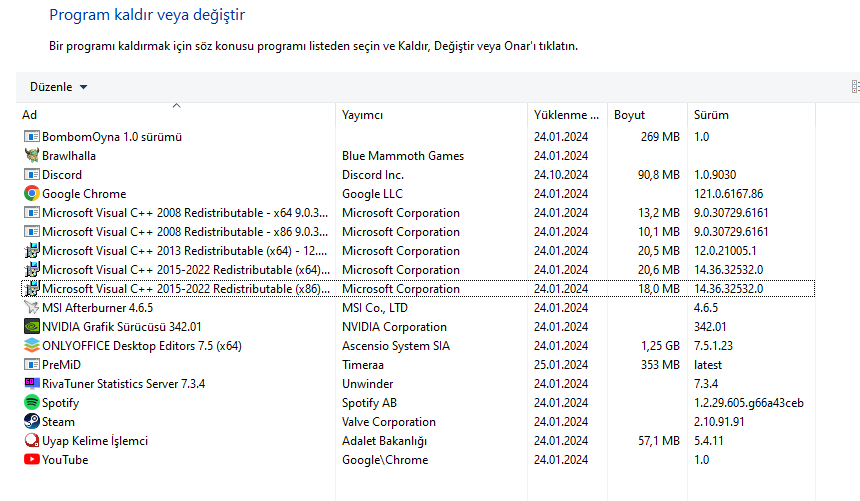Click the NVIDIA Grafik Sürücüsü icon

[x=32, y=327]
